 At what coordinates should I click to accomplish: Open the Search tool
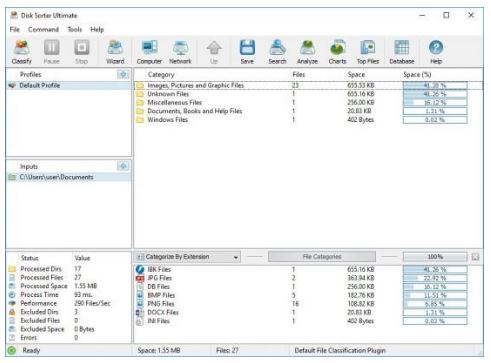[277, 52]
